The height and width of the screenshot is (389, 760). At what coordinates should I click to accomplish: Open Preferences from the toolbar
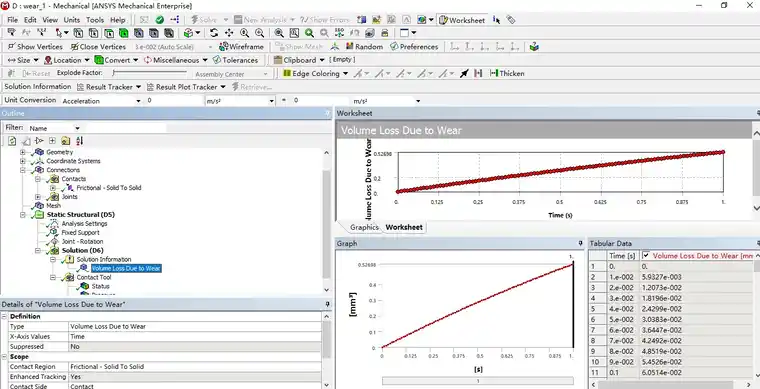click(x=395, y=47)
